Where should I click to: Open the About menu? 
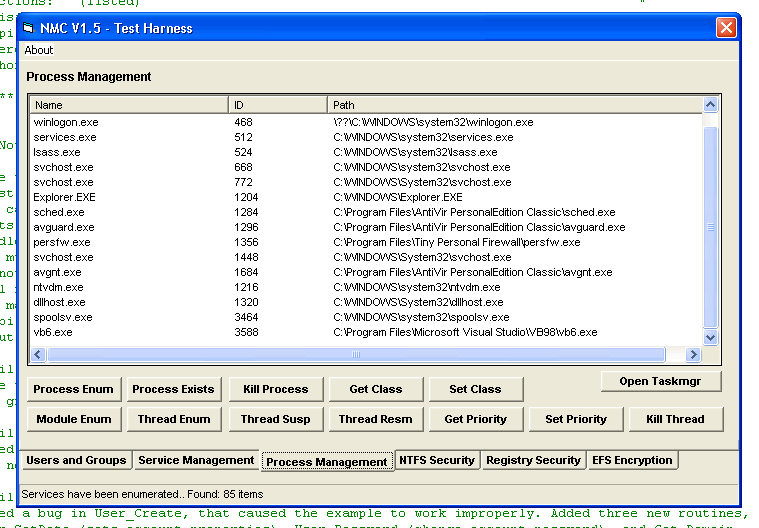39,50
